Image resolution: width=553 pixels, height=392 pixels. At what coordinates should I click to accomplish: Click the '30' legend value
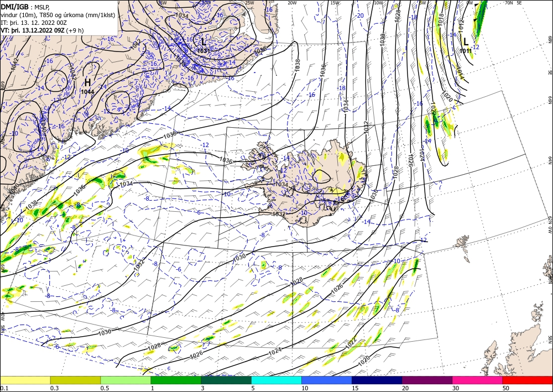click(x=456, y=388)
